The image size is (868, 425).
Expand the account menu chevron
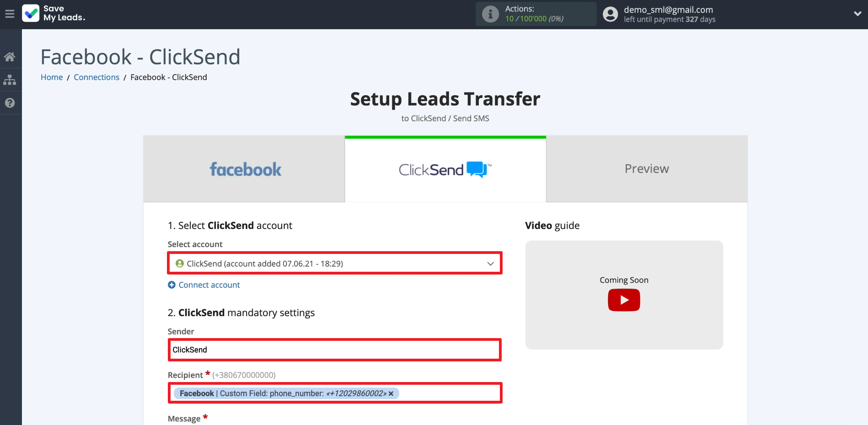pos(857,14)
